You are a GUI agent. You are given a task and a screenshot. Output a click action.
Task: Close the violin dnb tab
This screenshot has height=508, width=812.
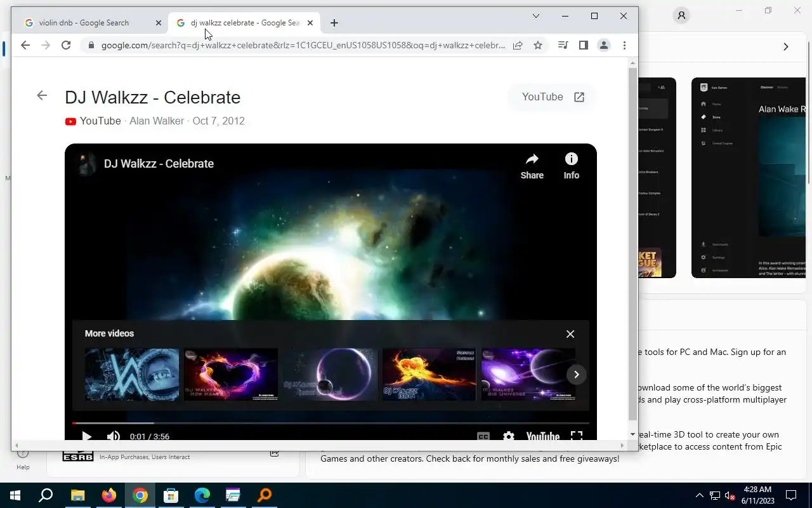tap(159, 23)
